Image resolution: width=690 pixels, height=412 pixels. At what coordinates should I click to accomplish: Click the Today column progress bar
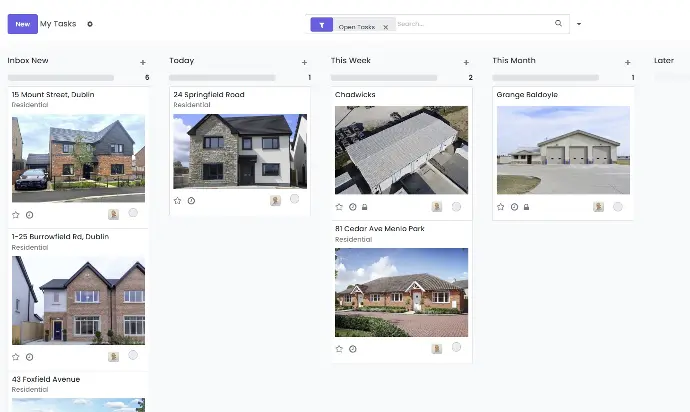tap(222, 78)
